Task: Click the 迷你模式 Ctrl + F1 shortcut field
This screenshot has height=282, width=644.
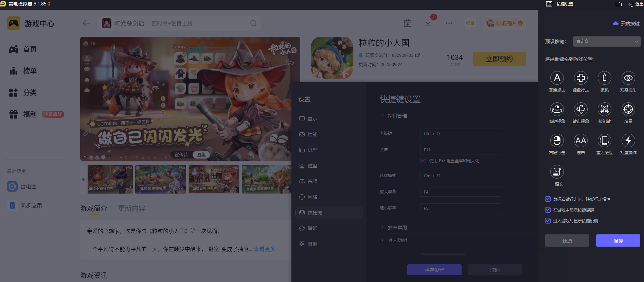Action: point(461,176)
